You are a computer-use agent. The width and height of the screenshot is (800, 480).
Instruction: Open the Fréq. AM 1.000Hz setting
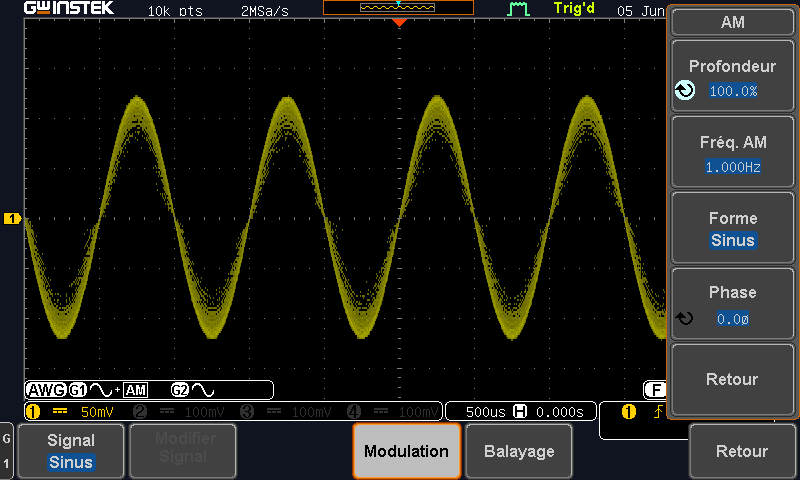(x=733, y=152)
